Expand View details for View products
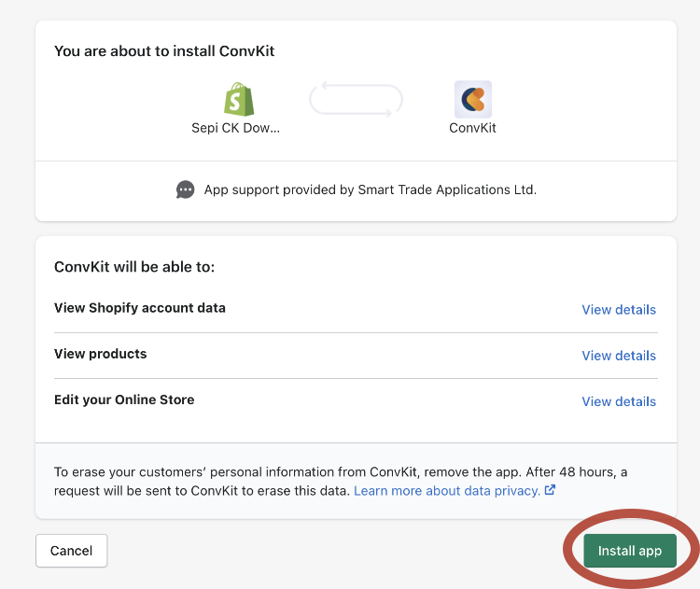 click(x=619, y=356)
